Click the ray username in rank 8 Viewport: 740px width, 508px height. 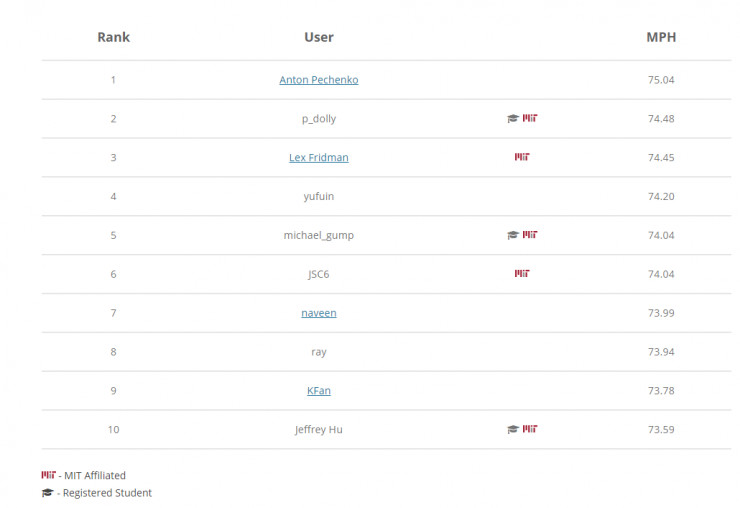[x=319, y=352]
